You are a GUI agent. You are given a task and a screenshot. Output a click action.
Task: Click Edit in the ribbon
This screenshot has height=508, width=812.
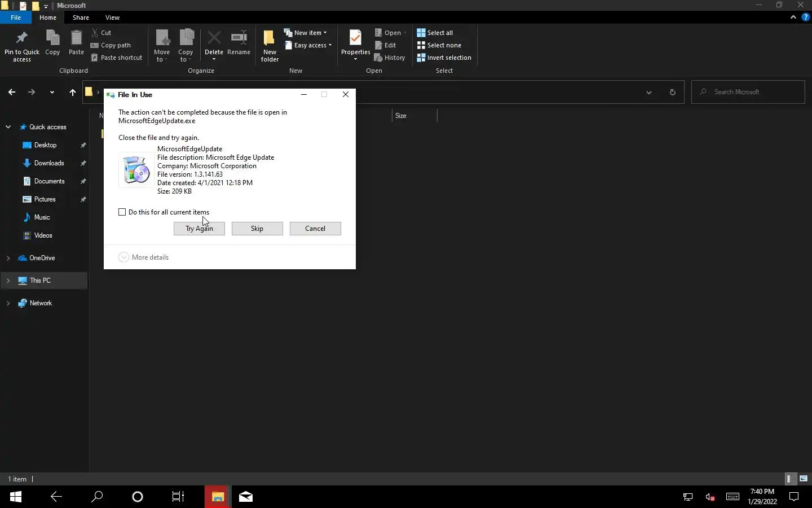(385, 45)
